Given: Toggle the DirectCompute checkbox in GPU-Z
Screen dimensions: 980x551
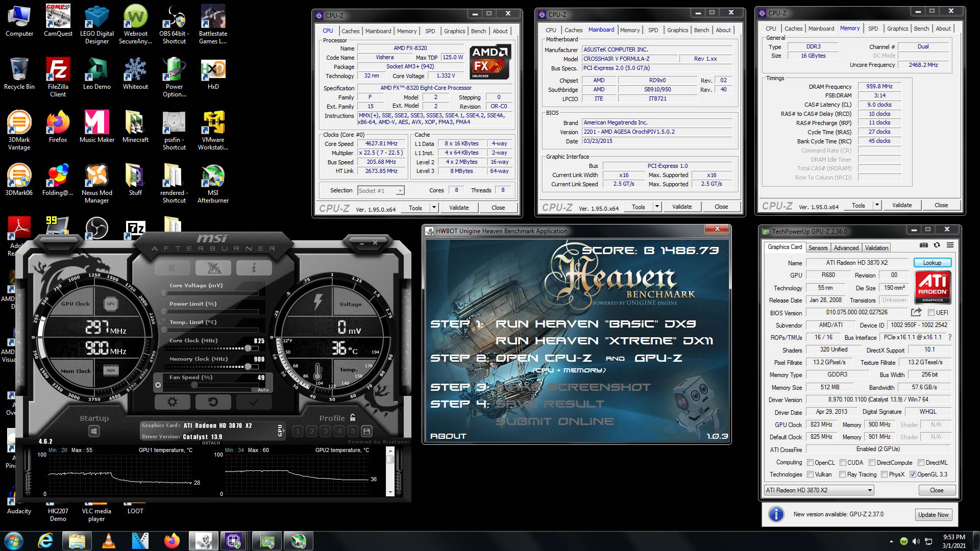Looking at the screenshot, I should [x=872, y=463].
